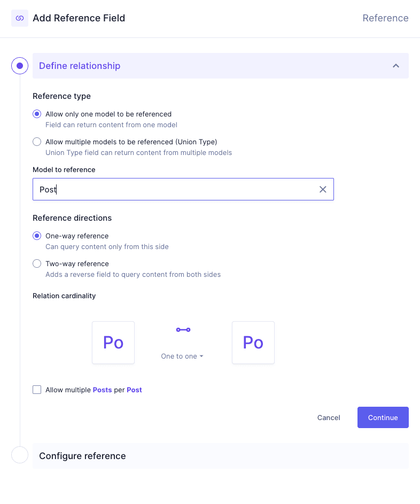Click the reference link icon in header
The image size is (420, 504).
tap(20, 18)
